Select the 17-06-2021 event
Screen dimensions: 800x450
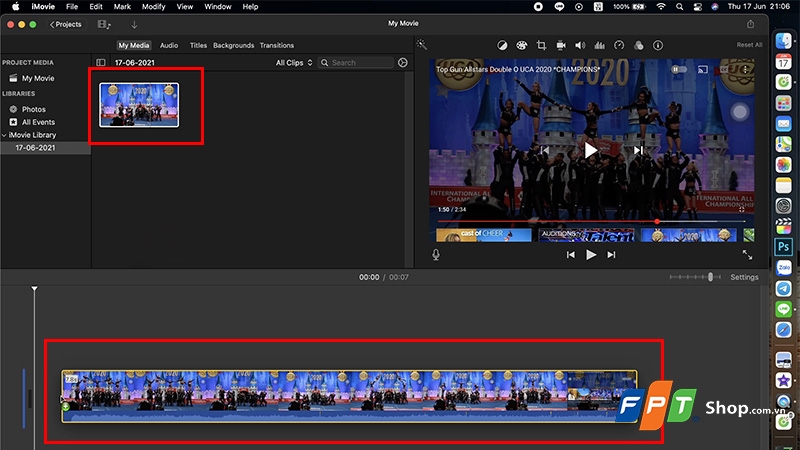35,148
